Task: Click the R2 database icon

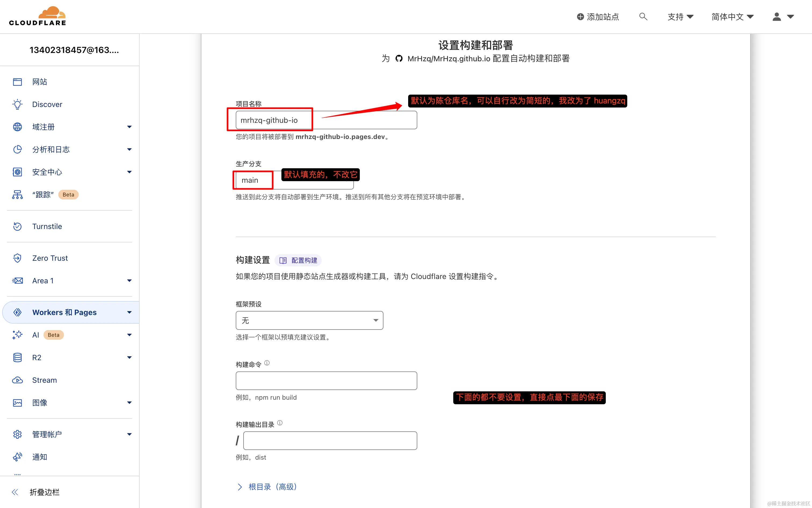Action: coord(17,357)
